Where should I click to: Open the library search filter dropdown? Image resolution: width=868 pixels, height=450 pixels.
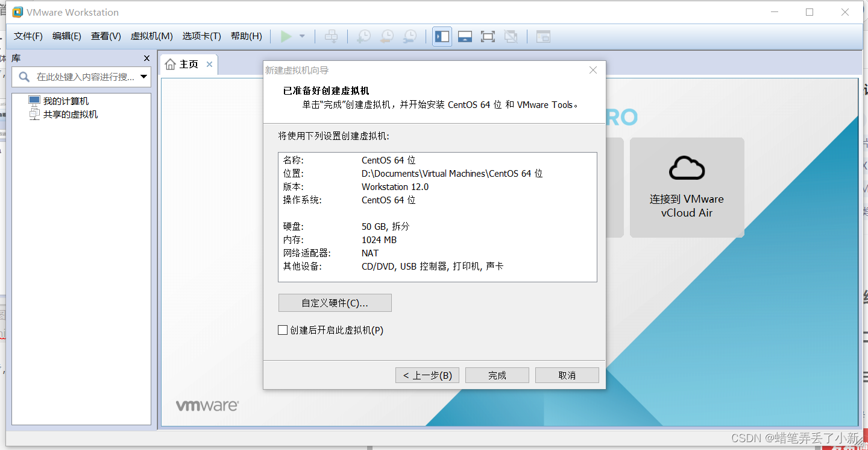[143, 77]
